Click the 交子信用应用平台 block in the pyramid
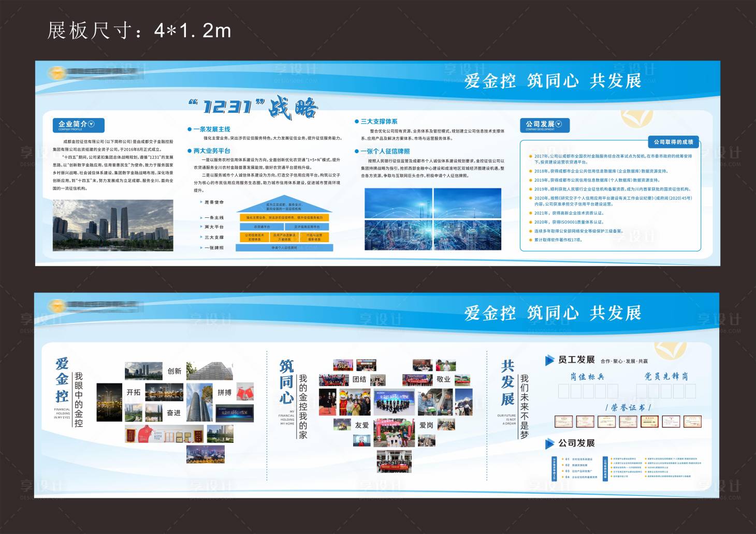Screen dimensions: 756x534 click(x=307, y=227)
